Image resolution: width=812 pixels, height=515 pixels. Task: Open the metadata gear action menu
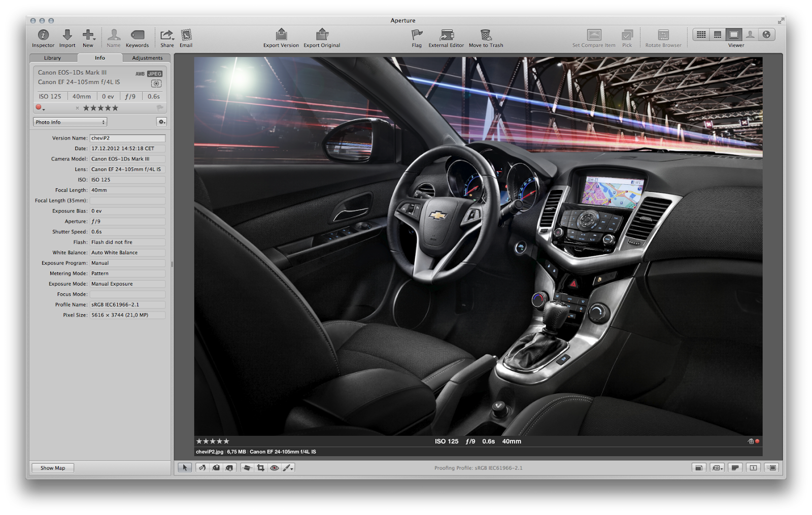tap(161, 122)
